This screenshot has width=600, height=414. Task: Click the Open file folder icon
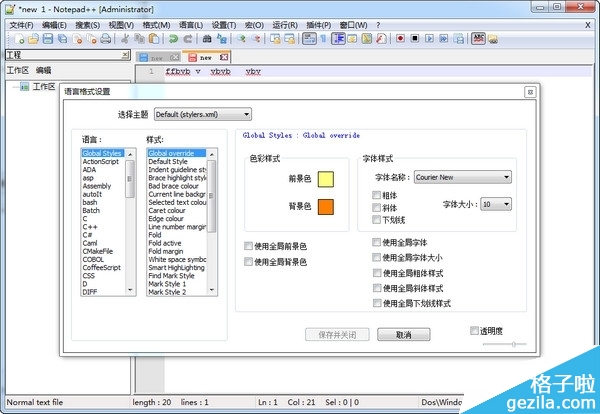click(31, 39)
